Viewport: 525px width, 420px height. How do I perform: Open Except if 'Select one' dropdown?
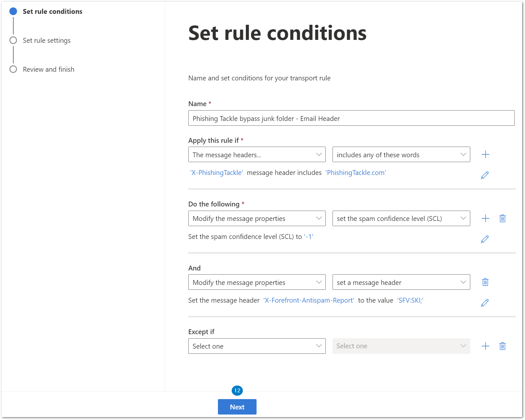(257, 346)
